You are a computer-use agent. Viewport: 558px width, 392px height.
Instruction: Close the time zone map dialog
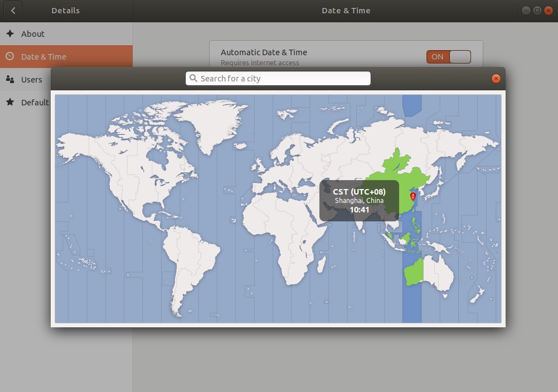tap(496, 79)
